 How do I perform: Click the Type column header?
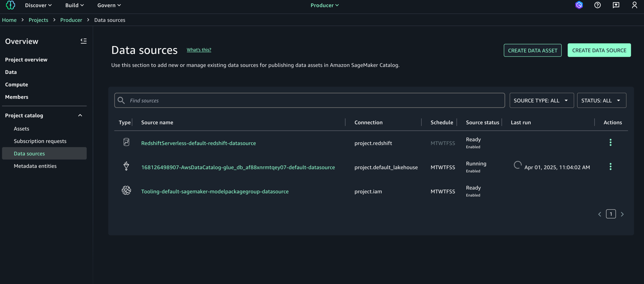[125, 123]
